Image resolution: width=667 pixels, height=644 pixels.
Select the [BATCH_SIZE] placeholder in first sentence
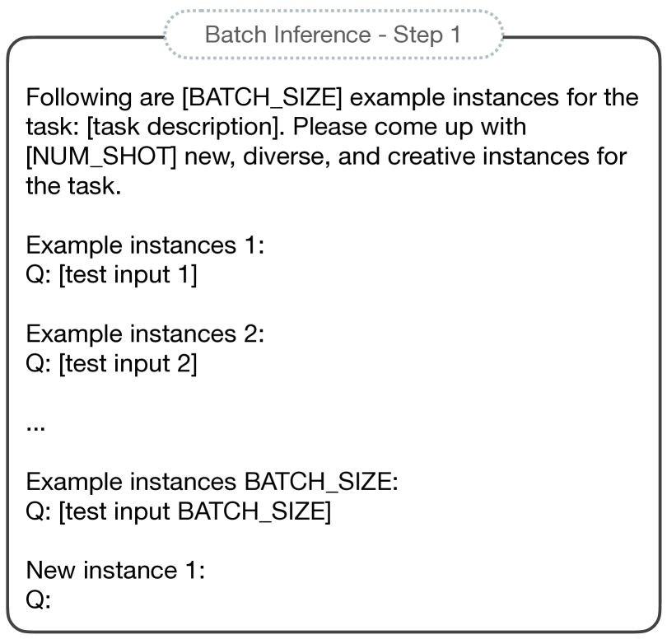tap(262, 97)
